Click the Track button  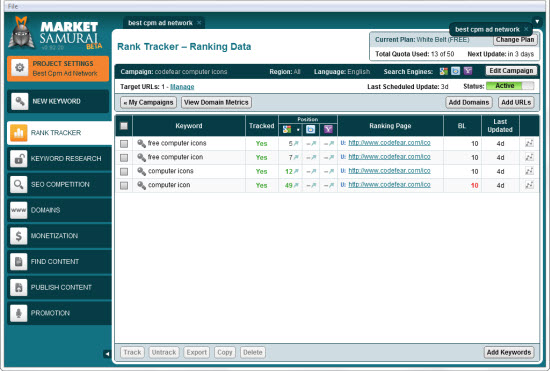pyautogui.click(x=132, y=352)
